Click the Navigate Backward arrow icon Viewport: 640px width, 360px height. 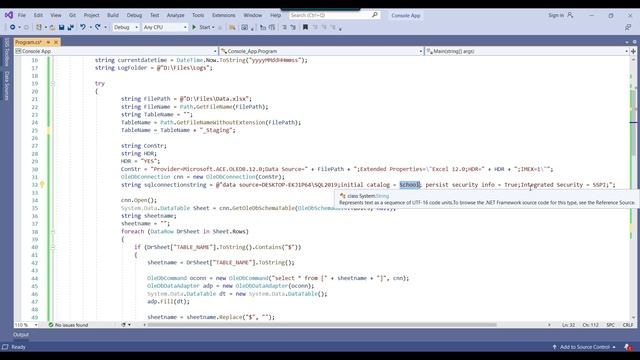click(12, 27)
